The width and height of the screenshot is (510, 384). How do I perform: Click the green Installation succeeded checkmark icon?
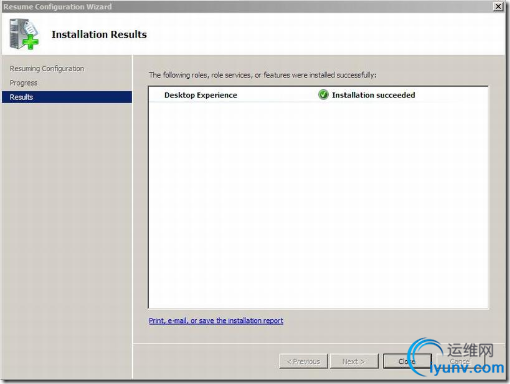(x=323, y=95)
